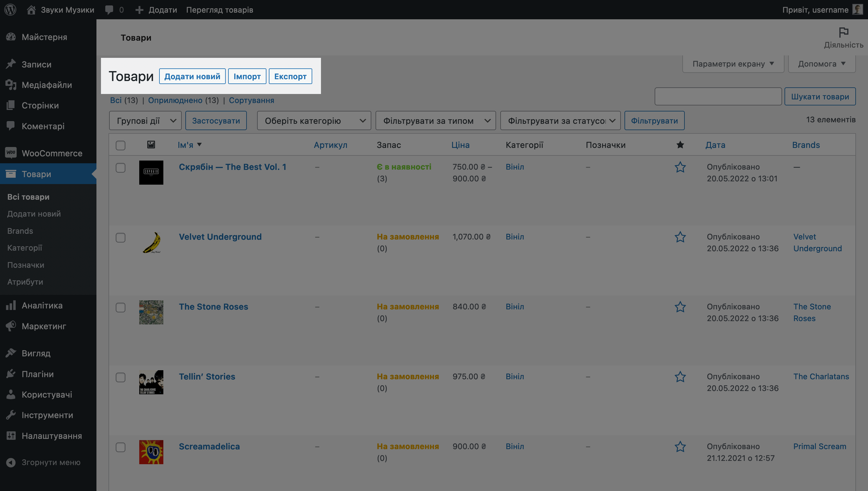Open Атрибути submenu item
The image size is (868, 491).
coord(25,282)
